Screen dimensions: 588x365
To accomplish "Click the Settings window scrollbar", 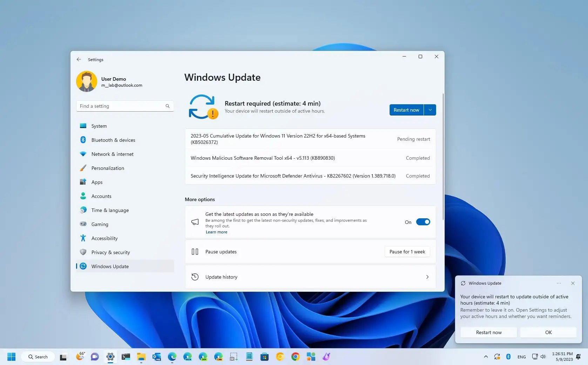I will click(443, 157).
